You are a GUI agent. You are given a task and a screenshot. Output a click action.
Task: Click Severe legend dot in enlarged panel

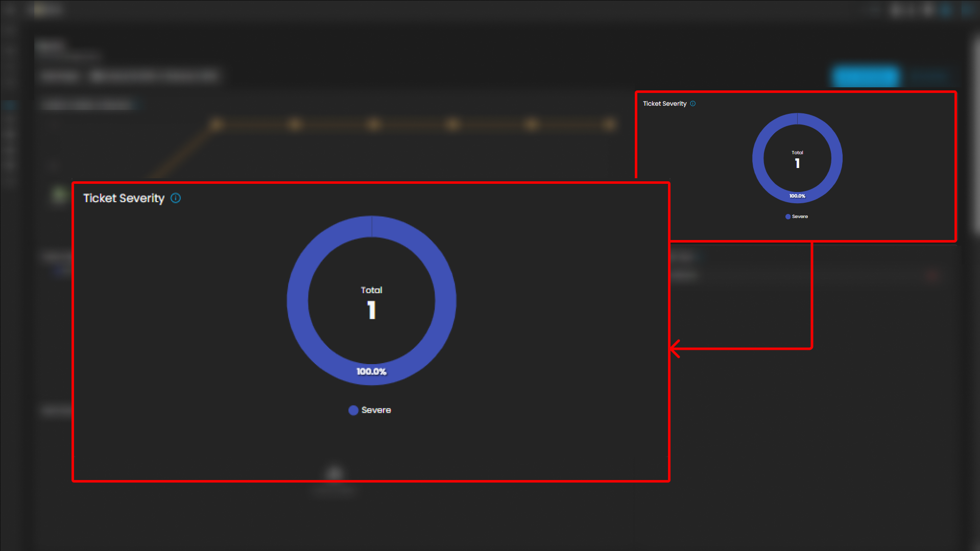353,410
